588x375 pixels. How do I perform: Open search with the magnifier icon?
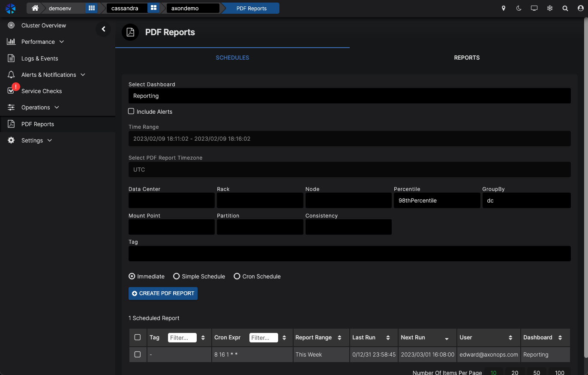565,8
